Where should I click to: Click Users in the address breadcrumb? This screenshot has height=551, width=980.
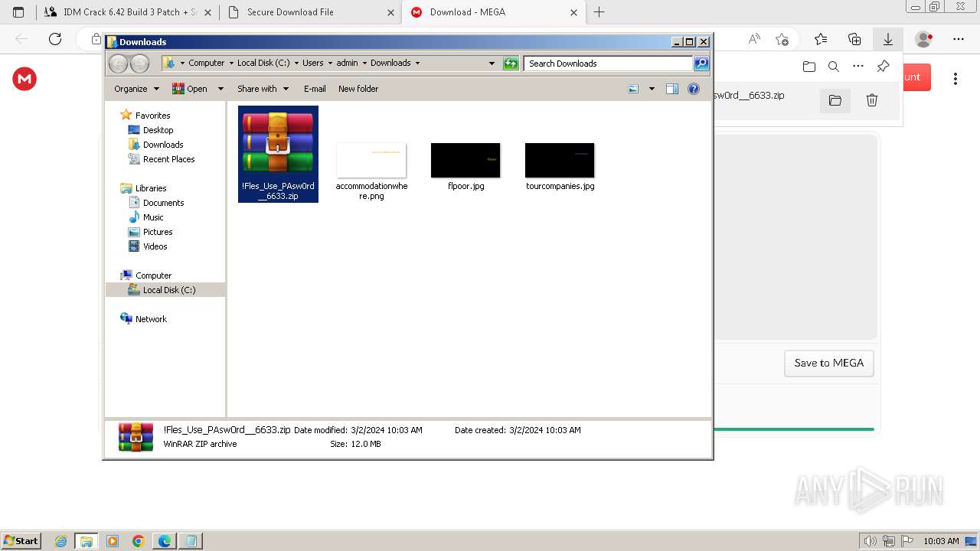(x=312, y=64)
